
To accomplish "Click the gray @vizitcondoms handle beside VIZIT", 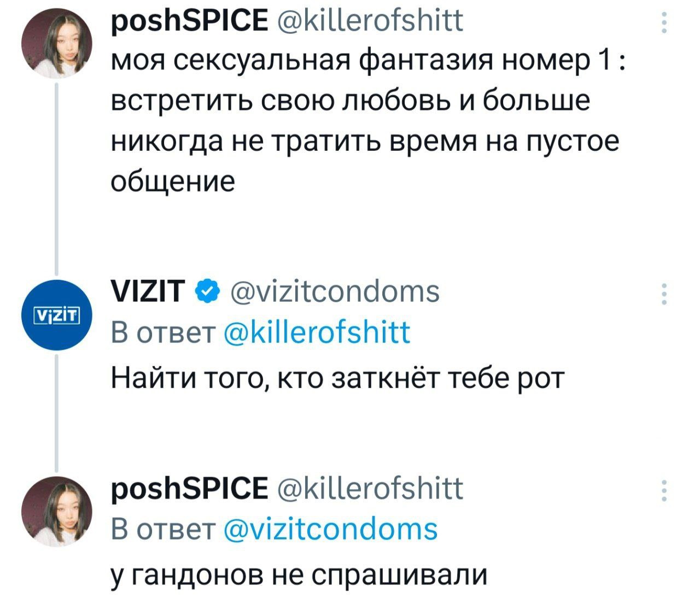I will click(334, 292).
